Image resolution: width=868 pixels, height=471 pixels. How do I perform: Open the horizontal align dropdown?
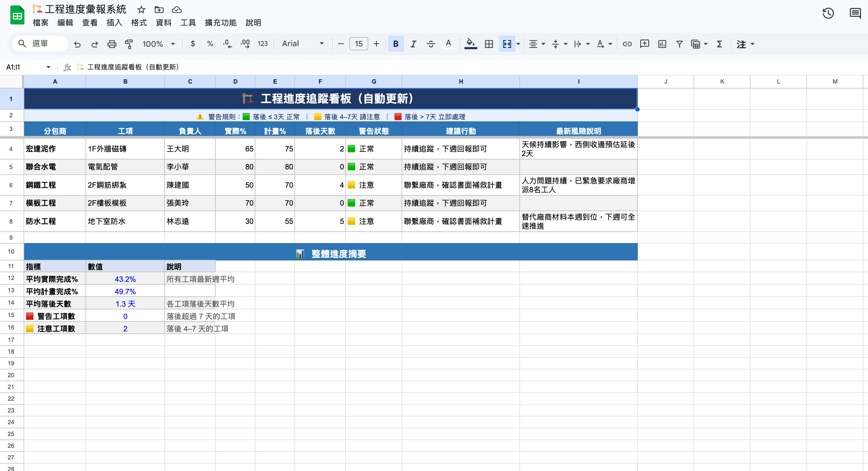tap(537, 44)
